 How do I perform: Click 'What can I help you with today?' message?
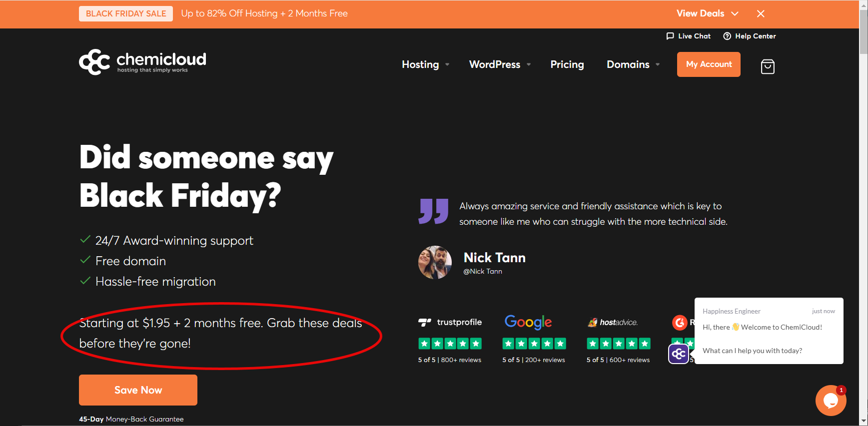(752, 351)
